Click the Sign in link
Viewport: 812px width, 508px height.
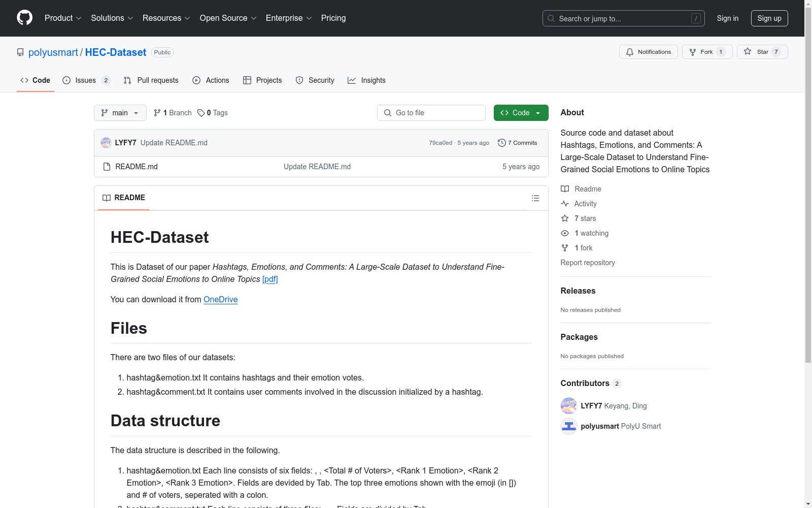728,18
